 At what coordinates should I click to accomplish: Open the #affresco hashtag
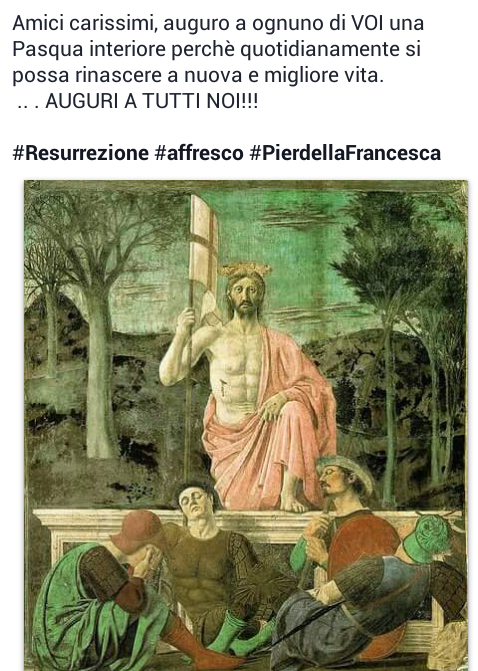(199, 153)
